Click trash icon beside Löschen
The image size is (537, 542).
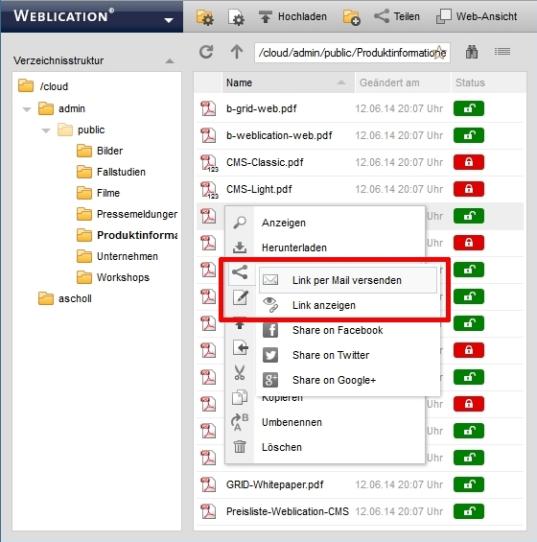(240, 447)
